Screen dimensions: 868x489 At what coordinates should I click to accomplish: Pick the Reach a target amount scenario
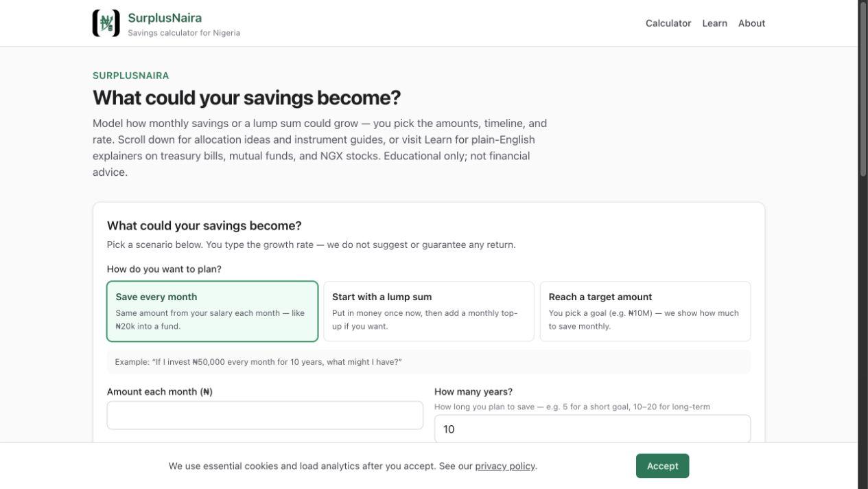(645, 311)
